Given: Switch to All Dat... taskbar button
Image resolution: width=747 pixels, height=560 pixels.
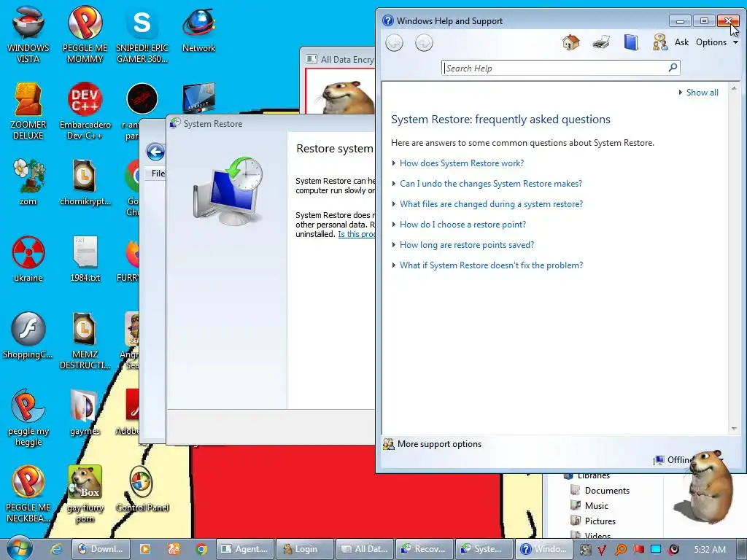Looking at the screenshot, I should (365, 549).
